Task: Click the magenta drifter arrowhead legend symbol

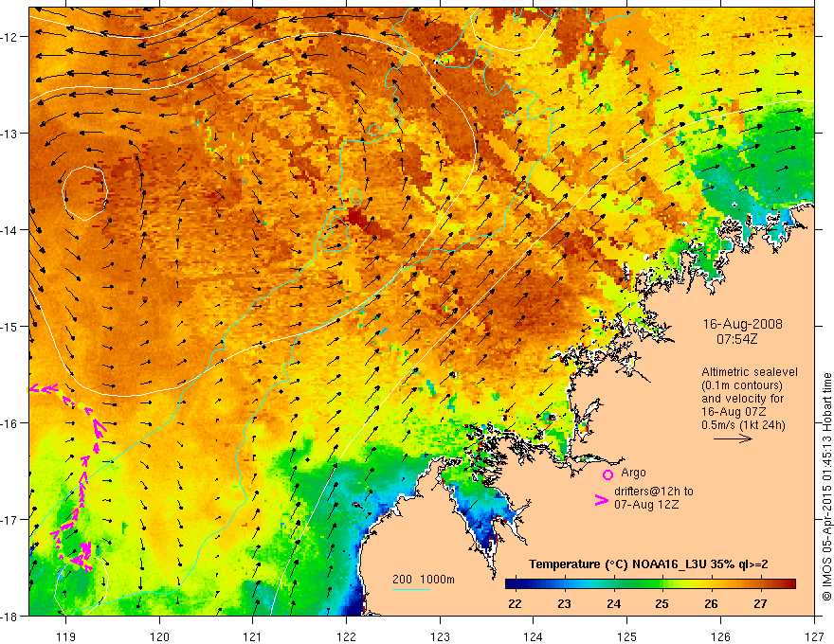Action: [601, 500]
